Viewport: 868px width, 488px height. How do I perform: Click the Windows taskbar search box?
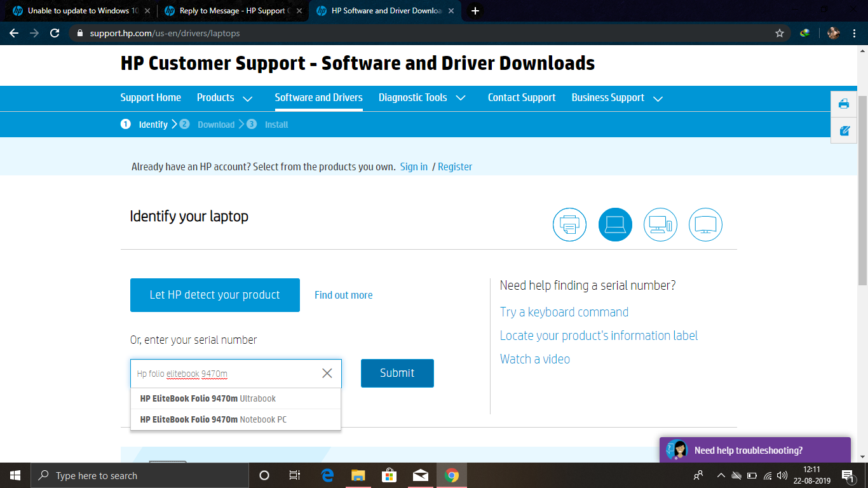[x=140, y=475]
